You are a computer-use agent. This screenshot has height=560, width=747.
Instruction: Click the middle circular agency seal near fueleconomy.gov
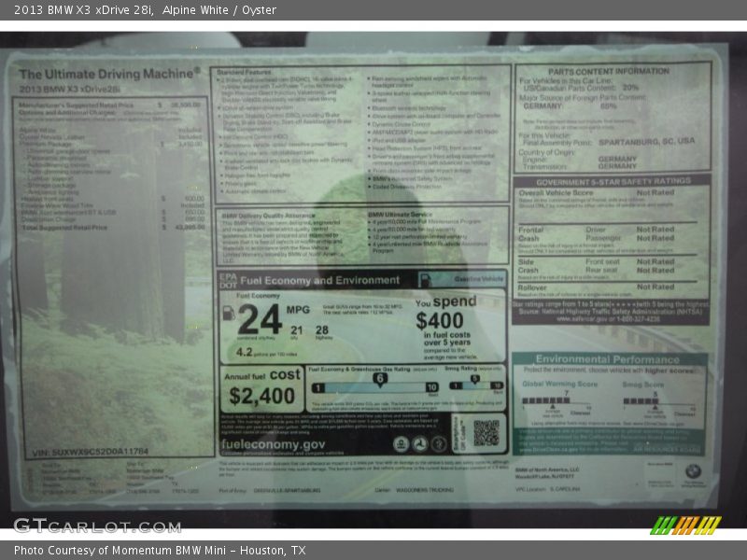click(x=419, y=444)
